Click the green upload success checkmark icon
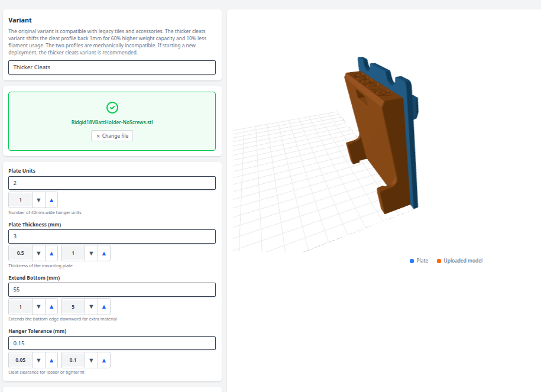This screenshot has width=541, height=392. pyautogui.click(x=112, y=108)
